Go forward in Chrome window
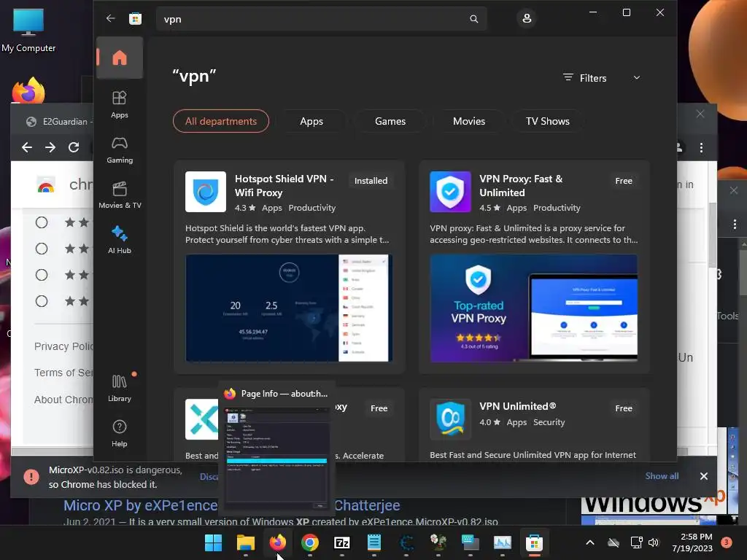747x560 pixels. [50, 147]
